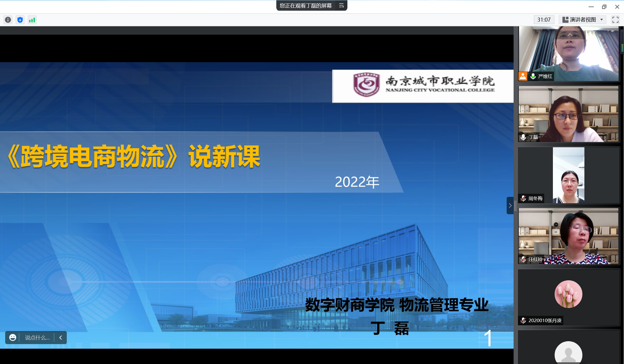Image resolution: width=624 pixels, height=364 pixels.
Task: Collapse the participant video side panel
Action: 510,206
